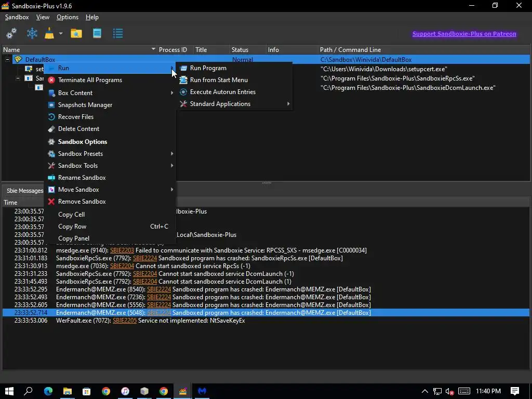532x399 pixels.
Task: Open iTunes music icon in taskbar
Action: [x=125, y=391]
